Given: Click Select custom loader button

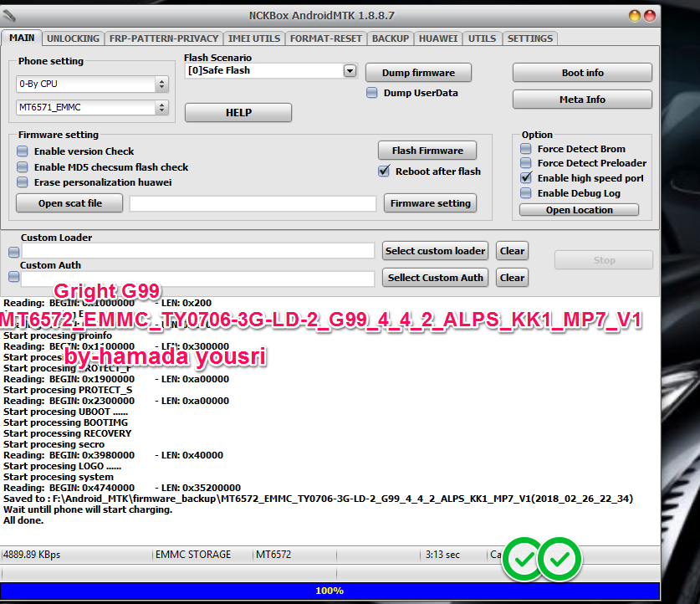Looking at the screenshot, I should (435, 251).
